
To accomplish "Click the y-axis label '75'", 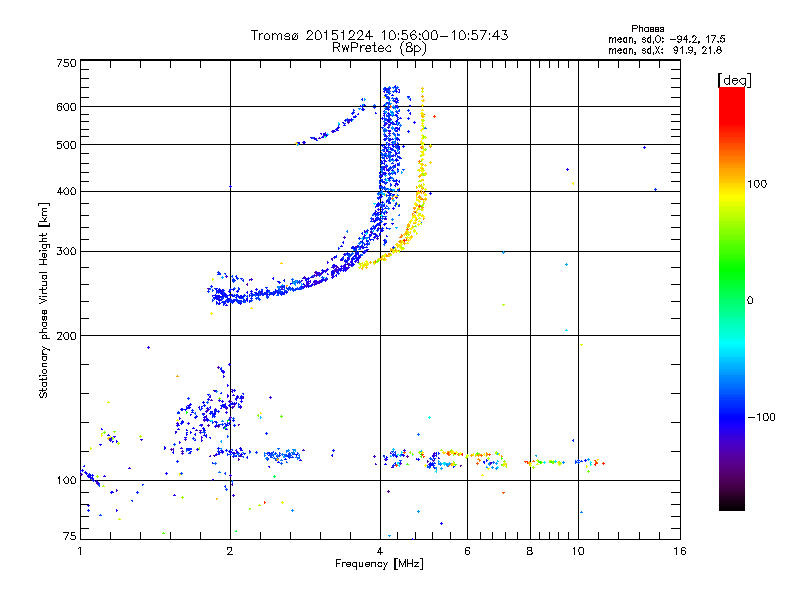I will click(70, 536).
